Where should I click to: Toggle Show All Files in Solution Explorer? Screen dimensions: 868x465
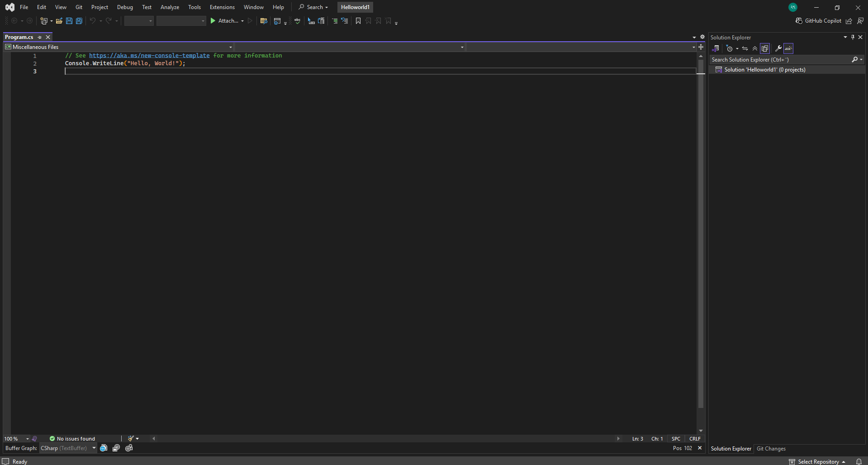[x=765, y=48]
